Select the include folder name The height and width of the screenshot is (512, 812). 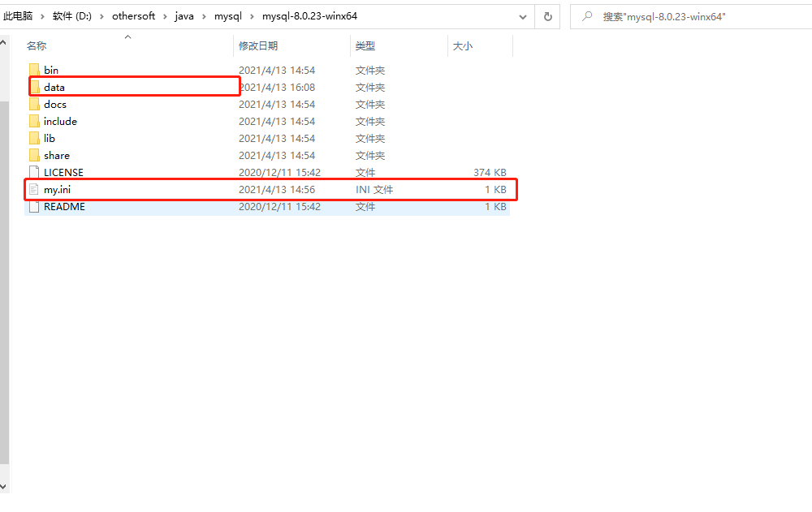point(60,121)
